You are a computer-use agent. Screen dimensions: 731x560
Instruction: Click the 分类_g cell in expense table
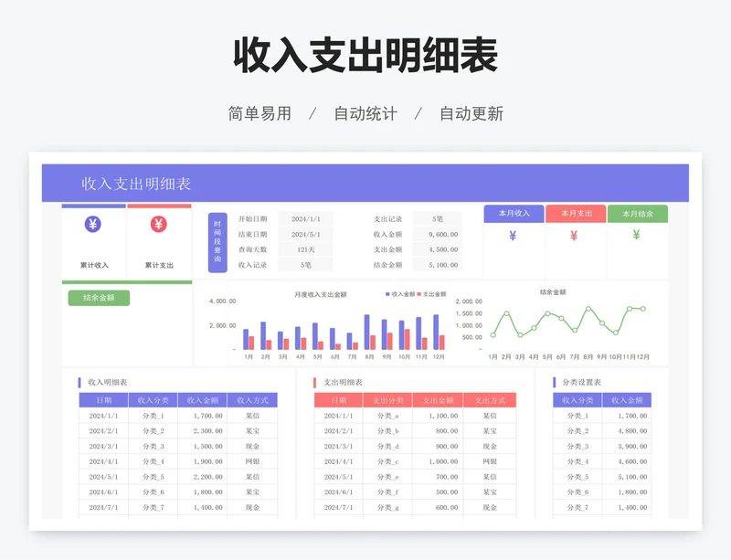point(387,507)
